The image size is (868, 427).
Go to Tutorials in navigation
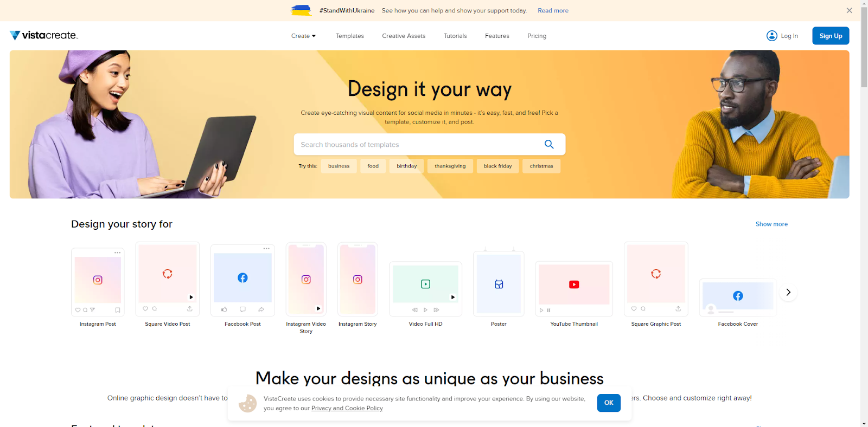pyautogui.click(x=455, y=36)
